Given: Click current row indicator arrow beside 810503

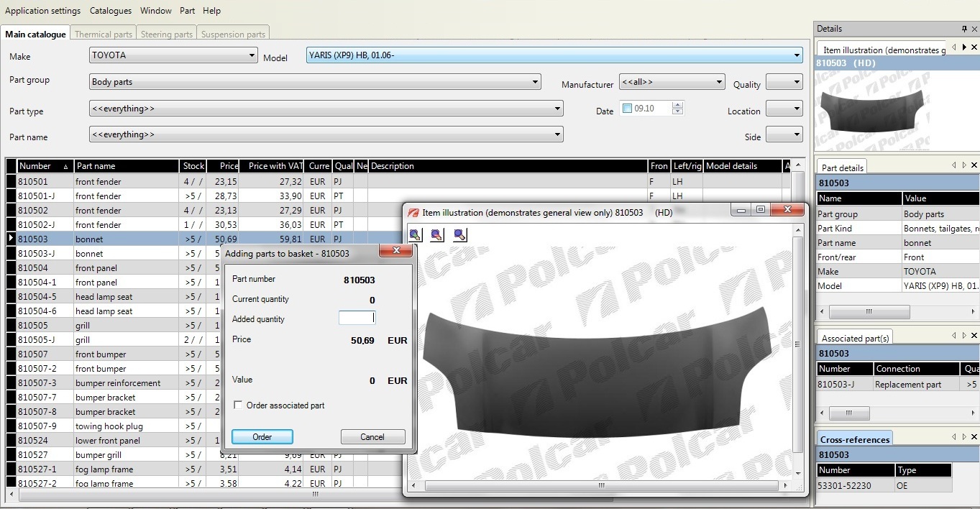Looking at the screenshot, I should 11,238.
